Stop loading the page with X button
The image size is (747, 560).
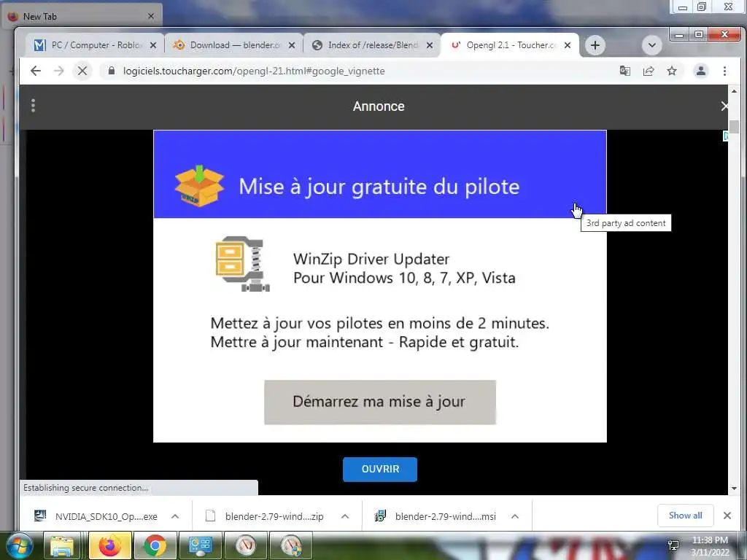click(82, 71)
